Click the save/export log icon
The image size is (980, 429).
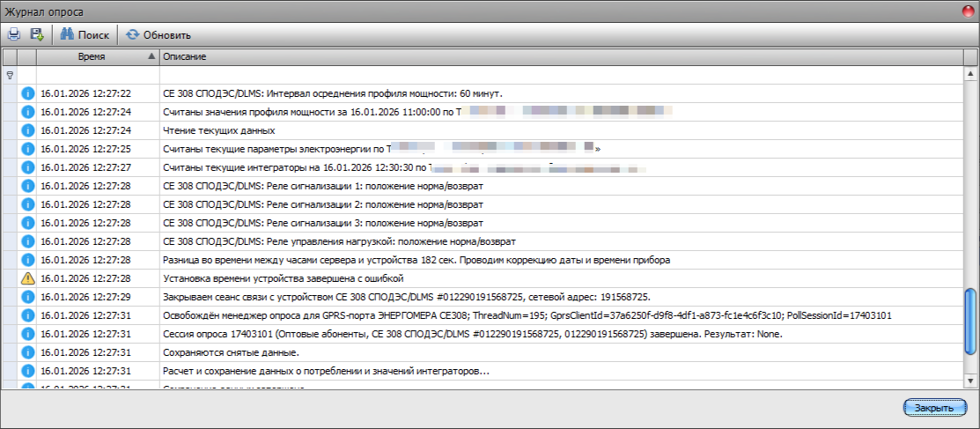tap(37, 34)
